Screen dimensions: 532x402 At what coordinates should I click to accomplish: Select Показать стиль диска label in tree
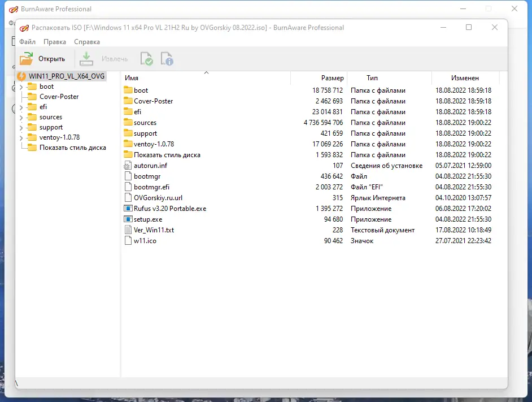click(x=73, y=148)
